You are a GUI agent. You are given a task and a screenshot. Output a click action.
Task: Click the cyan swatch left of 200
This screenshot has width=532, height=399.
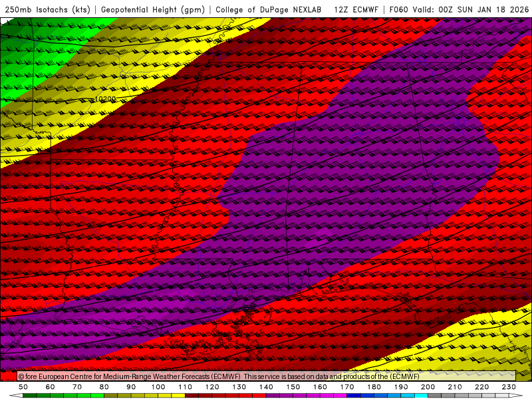pos(421,395)
